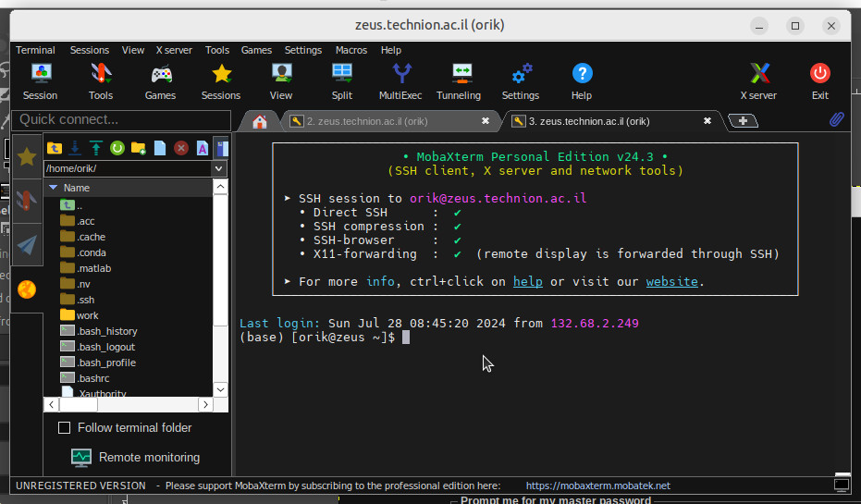The image size is (861, 504).
Task: Select the .bashrc file
Action: point(84,378)
